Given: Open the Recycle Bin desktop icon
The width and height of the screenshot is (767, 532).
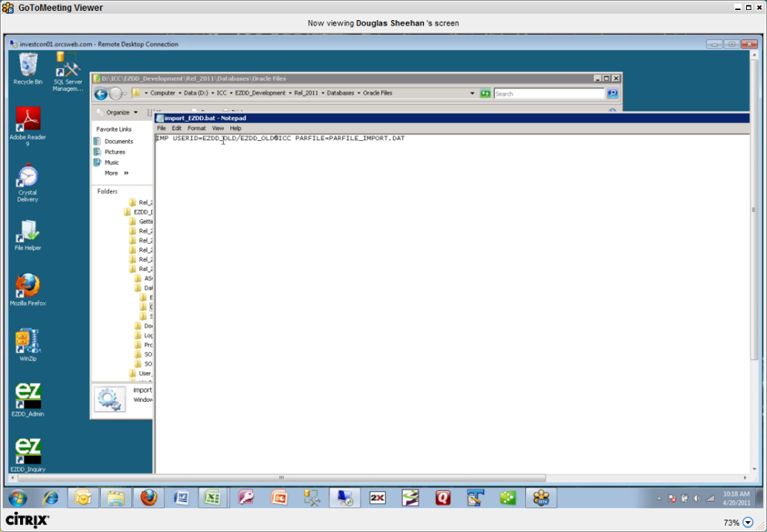Looking at the screenshot, I should (28, 66).
